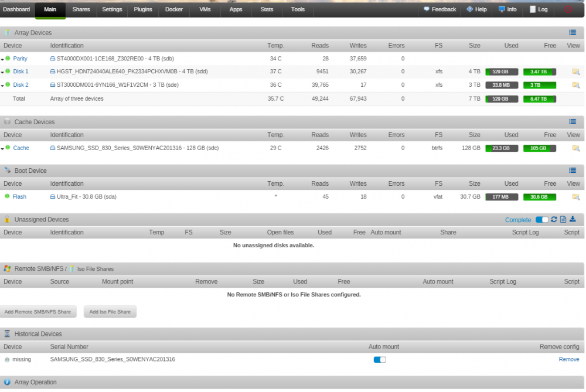586x392 pixels.
Task: Click missing device grey status dot
Action: point(7,360)
